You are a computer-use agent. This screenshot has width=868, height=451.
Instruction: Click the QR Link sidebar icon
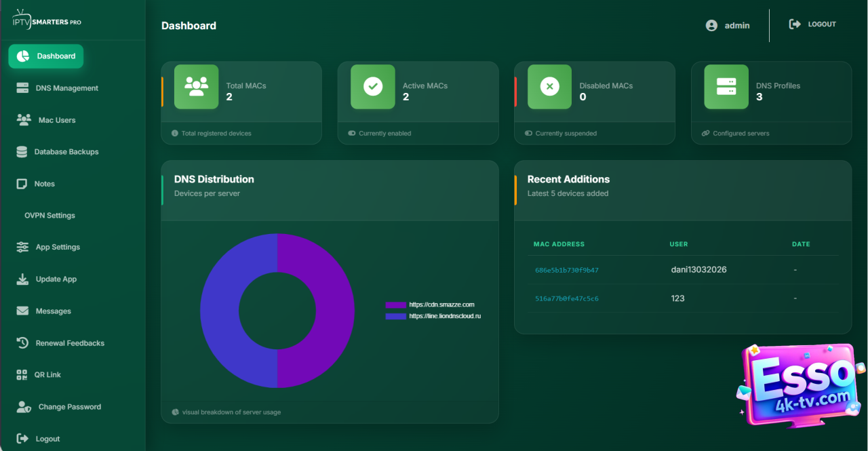pos(22,375)
